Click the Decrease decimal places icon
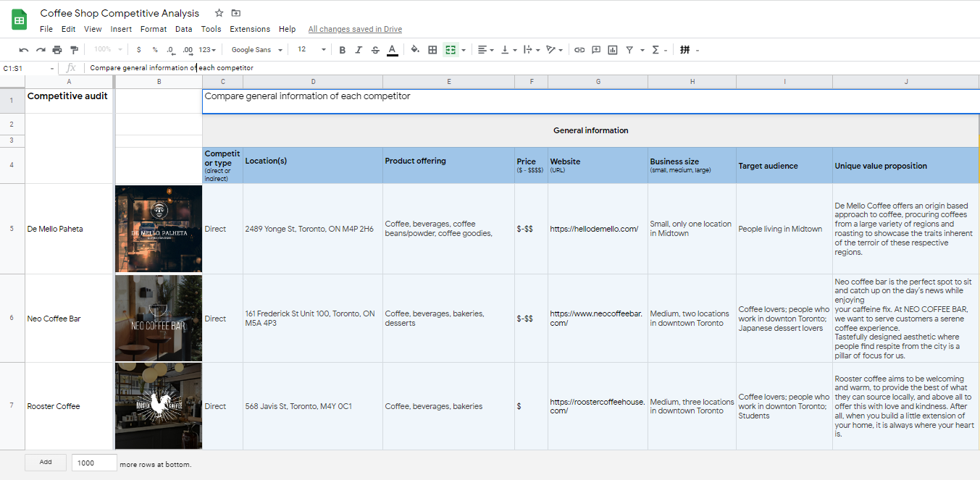980x480 pixels. (170, 50)
